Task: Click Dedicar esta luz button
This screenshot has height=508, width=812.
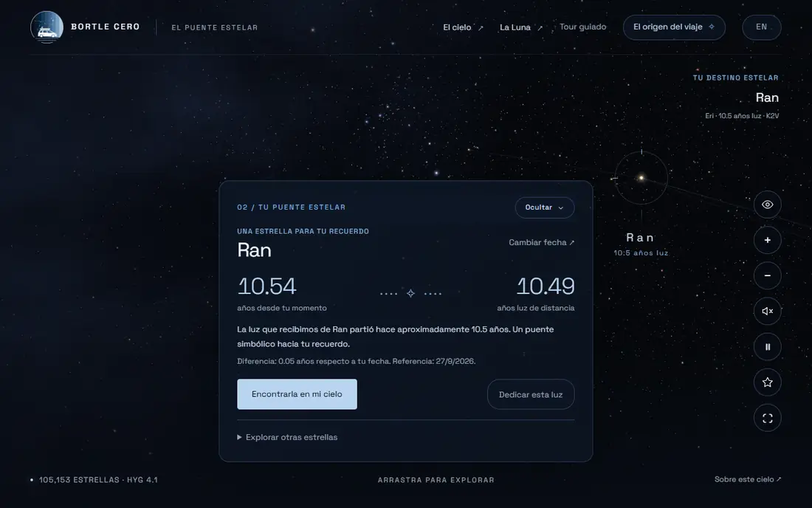Action: [x=530, y=394]
